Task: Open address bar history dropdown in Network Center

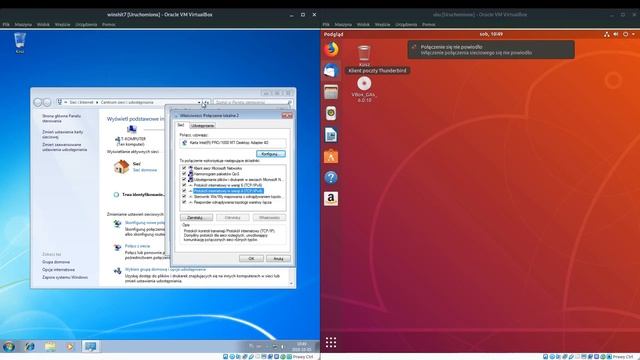Action: click(x=199, y=102)
